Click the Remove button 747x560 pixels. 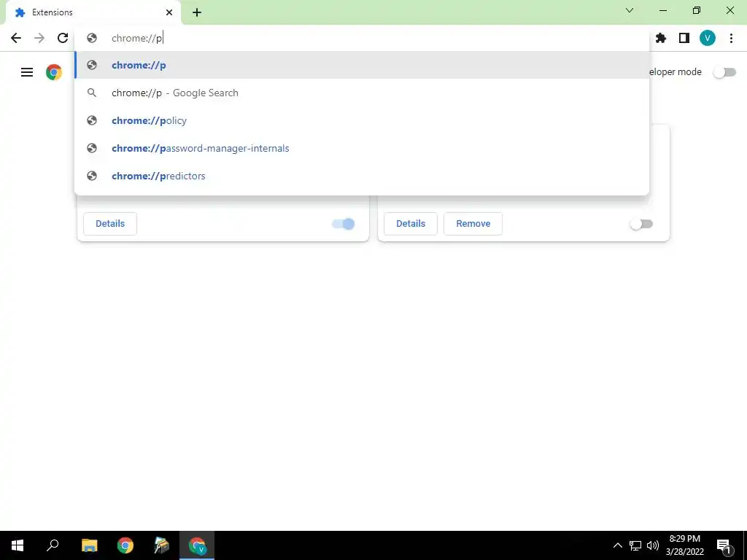[x=473, y=224]
